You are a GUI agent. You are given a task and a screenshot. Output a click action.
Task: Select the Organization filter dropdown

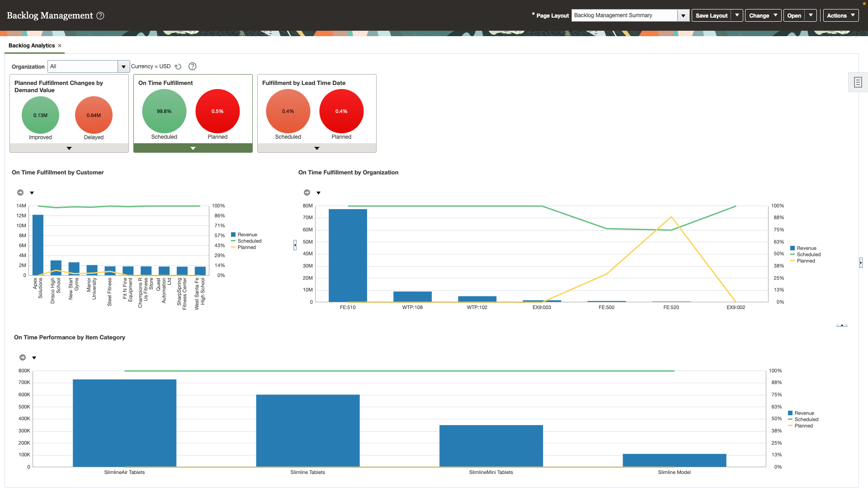(x=123, y=66)
